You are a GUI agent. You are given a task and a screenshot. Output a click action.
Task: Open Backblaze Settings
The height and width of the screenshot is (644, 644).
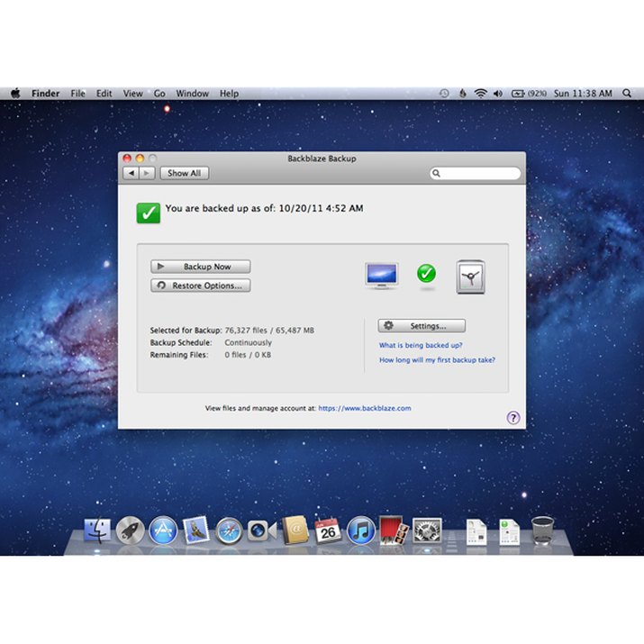point(422,326)
